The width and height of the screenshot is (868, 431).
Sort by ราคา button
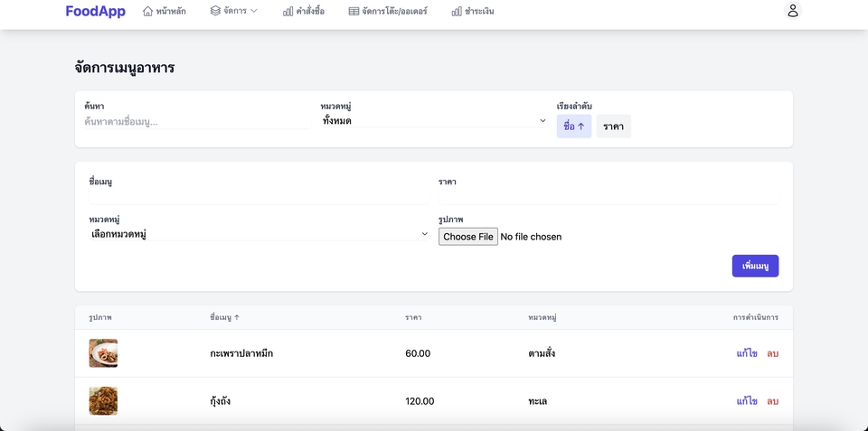click(613, 126)
